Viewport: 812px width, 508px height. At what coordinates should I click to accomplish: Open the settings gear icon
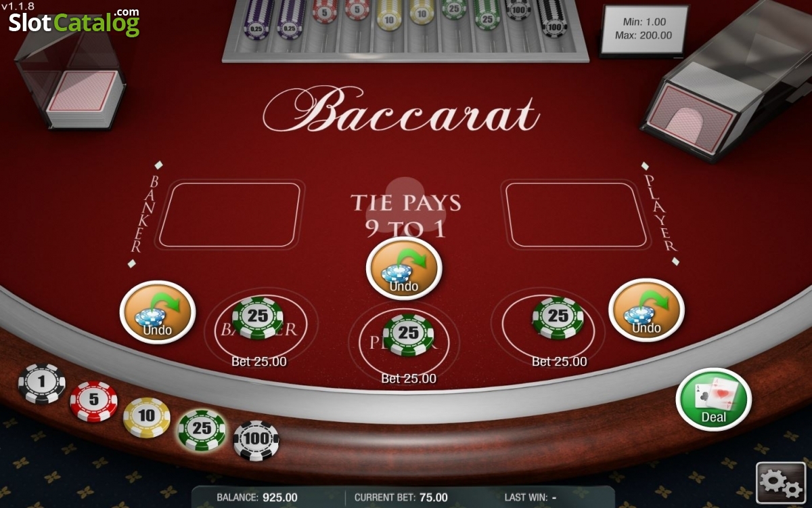[781, 482]
